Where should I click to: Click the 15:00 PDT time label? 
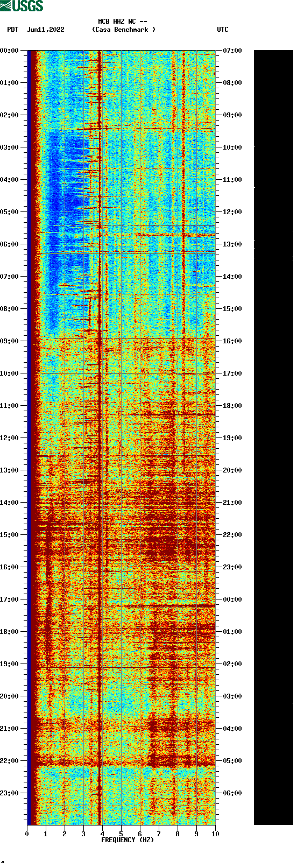pos(10,535)
